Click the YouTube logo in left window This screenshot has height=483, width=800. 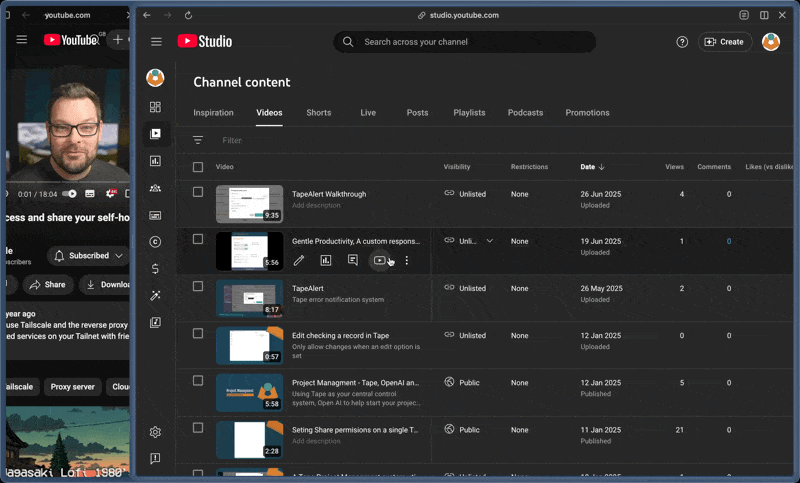(x=71, y=40)
